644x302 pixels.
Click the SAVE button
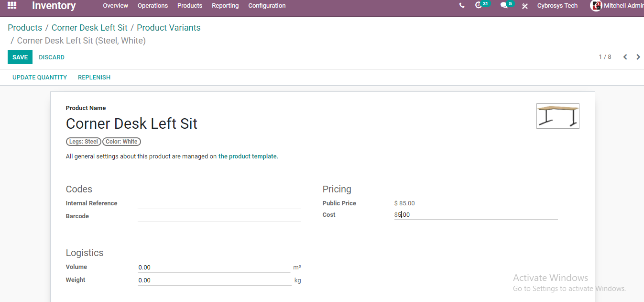pos(20,57)
